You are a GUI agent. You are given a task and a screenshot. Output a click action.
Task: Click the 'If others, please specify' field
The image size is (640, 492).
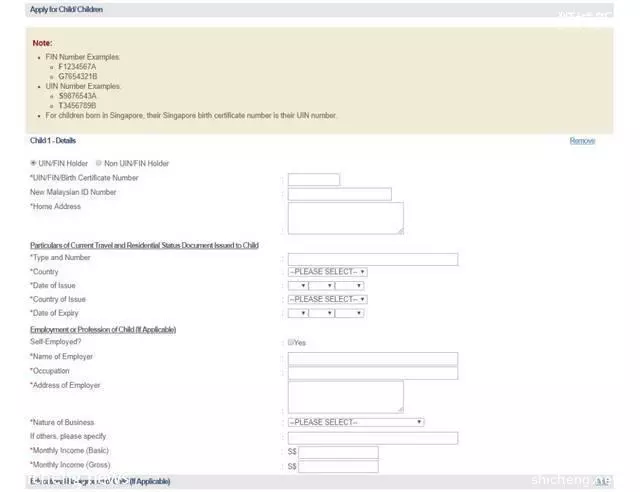(x=373, y=438)
